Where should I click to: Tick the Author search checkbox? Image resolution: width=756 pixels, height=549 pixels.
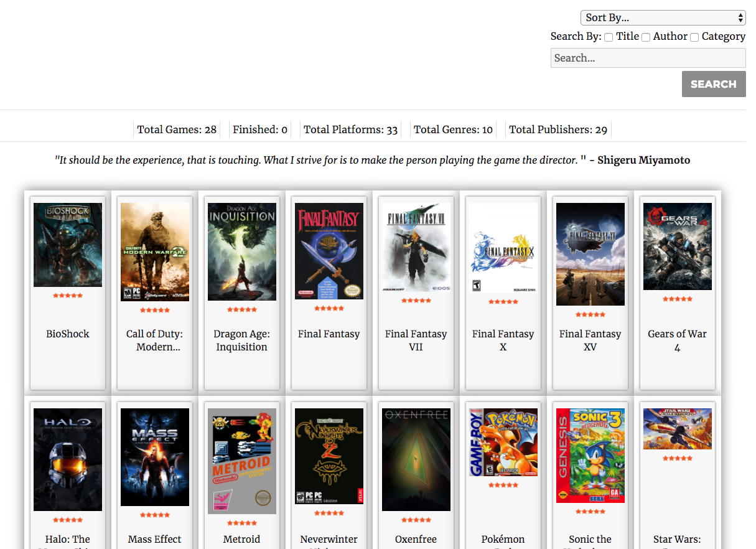click(x=646, y=37)
